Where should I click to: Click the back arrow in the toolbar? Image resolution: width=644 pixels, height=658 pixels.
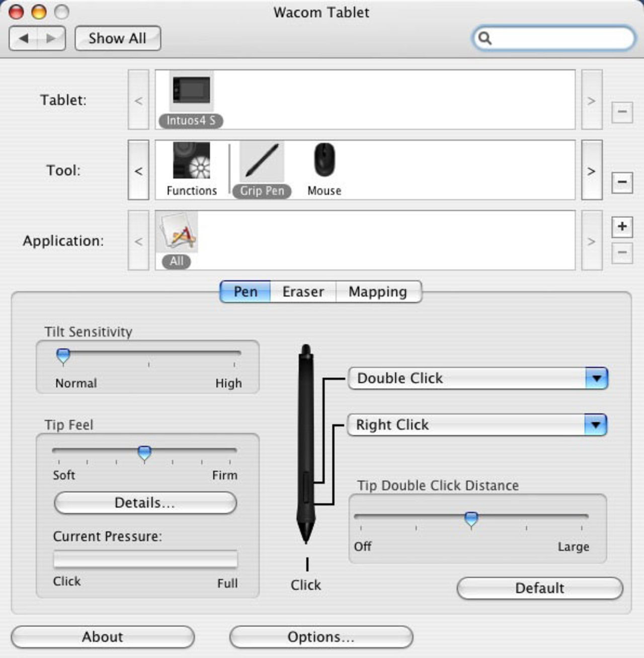click(23, 38)
